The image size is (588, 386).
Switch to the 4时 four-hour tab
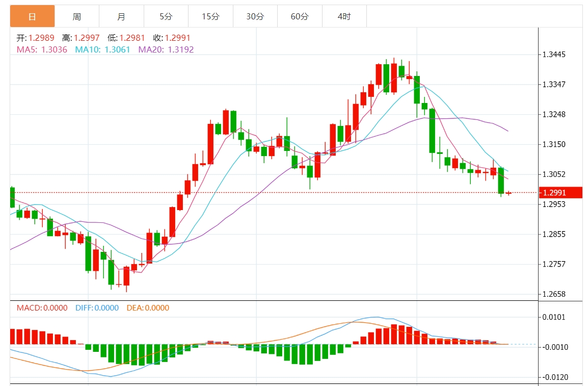[x=344, y=16]
